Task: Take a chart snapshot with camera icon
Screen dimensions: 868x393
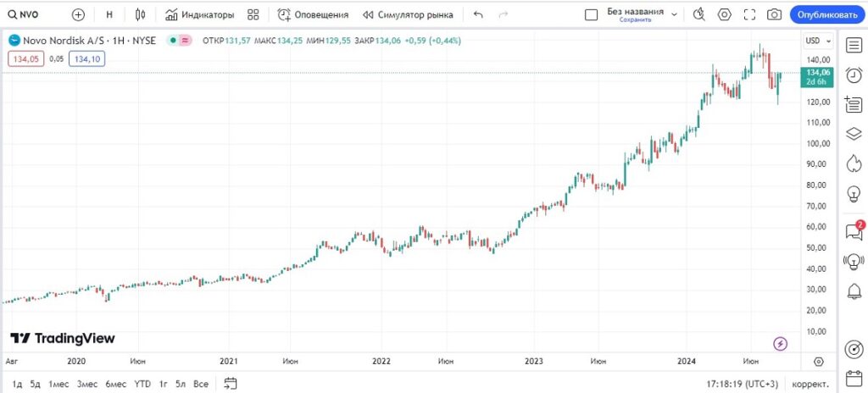Action: coord(774,15)
